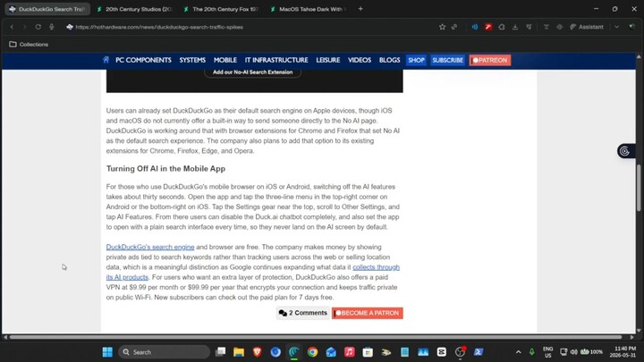Switch to the 20th Century Studios tab
644x362 pixels.
(x=134, y=9)
